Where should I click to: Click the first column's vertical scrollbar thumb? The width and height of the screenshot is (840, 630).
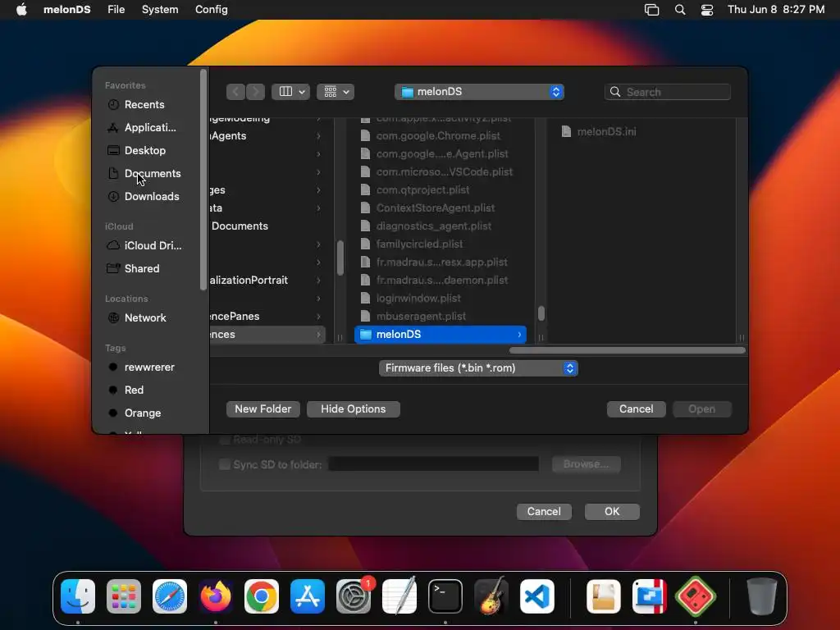pos(340,258)
